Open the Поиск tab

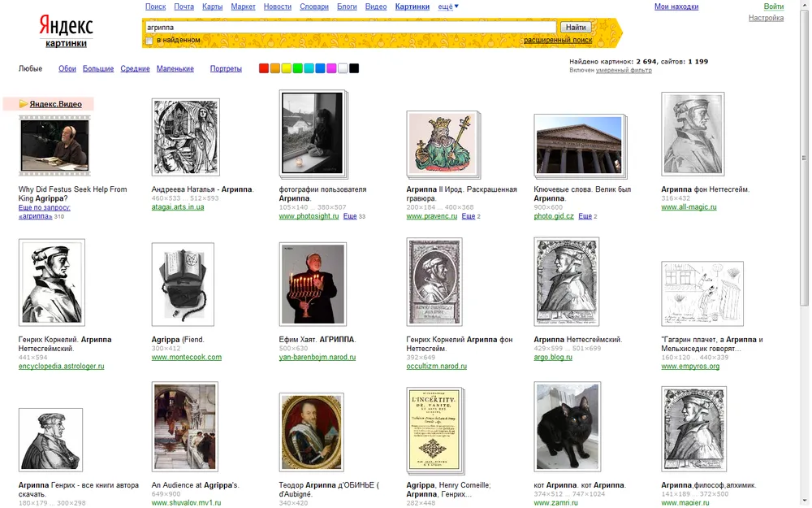point(155,7)
